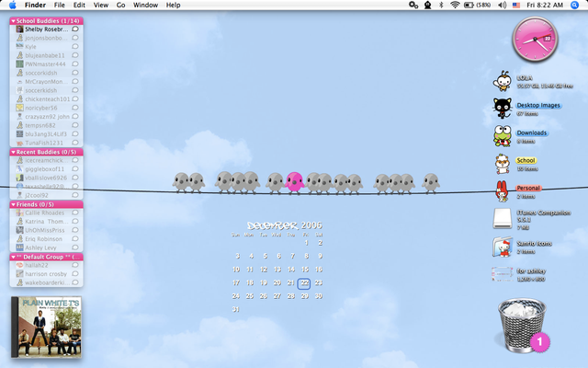Select buddy hallah22
The height and width of the screenshot is (368, 588).
pos(47,265)
